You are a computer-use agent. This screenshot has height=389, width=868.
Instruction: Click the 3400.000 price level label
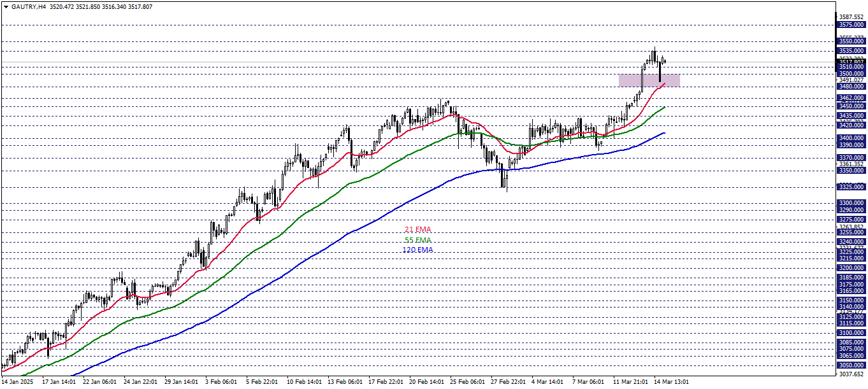pyautogui.click(x=851, y=138)
